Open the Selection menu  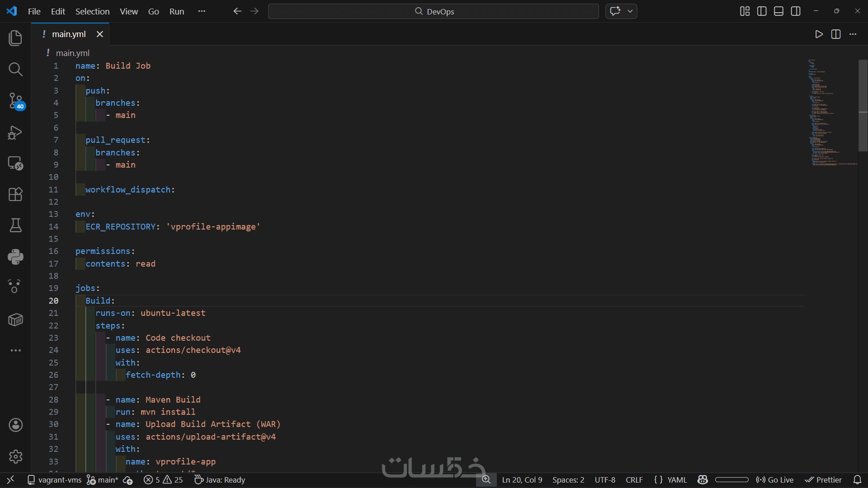tap(92, 11)
